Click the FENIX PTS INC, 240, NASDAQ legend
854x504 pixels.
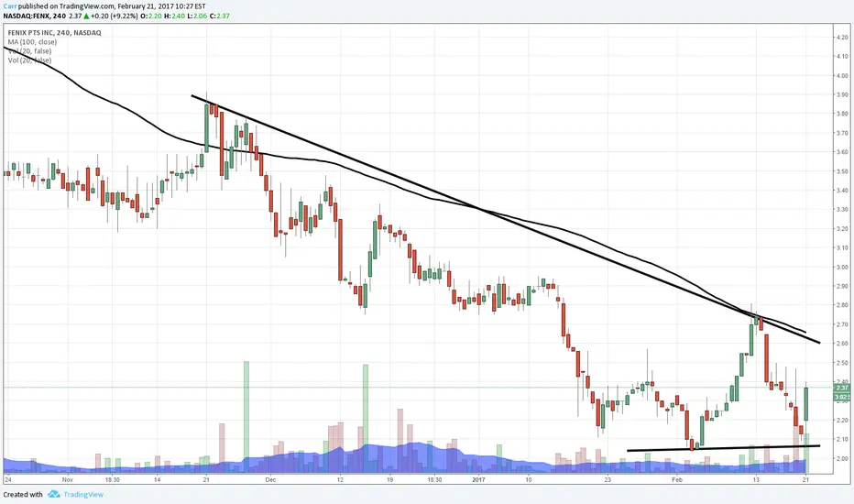(54, 33)
